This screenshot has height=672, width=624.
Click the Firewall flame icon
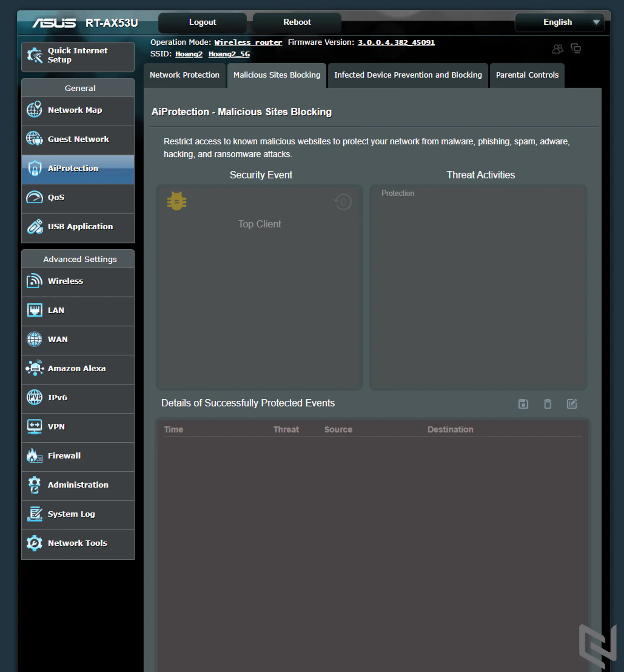pos(34,456)
